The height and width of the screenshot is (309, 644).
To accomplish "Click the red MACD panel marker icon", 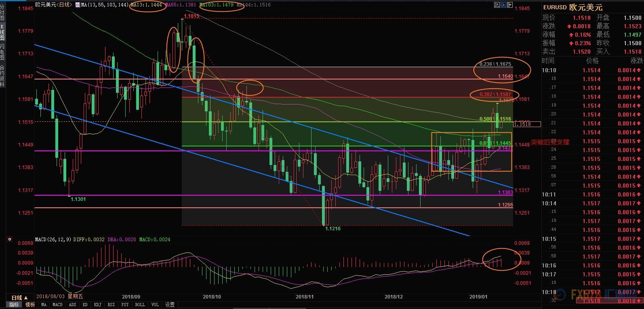I will pyautogui.click(x=10, y=239).
